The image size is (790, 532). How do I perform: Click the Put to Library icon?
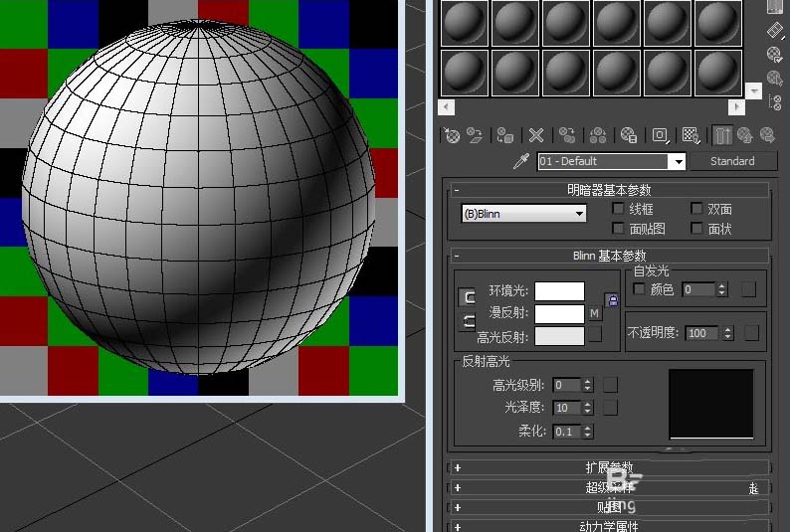(629, 135)
